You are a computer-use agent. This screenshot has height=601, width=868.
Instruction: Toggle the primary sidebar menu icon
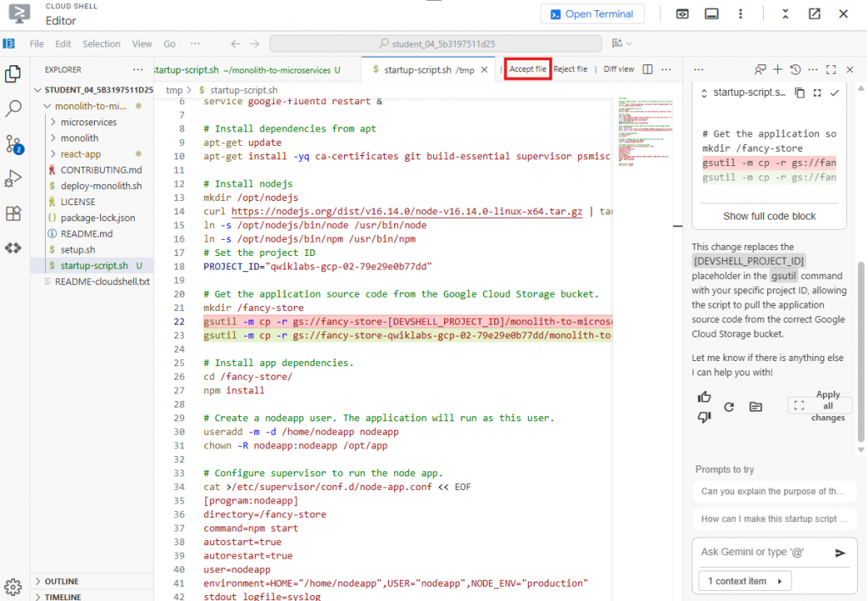8,44
